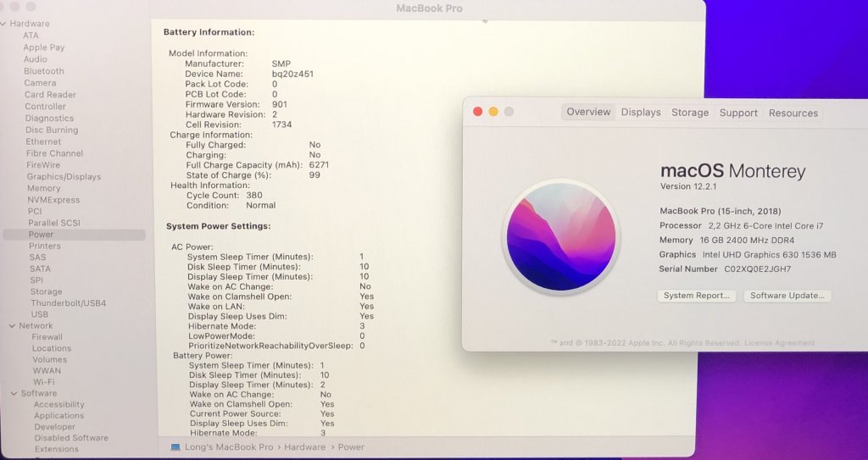Viewport: 868px width, 460px height.
Task: Select SAS in sidebar
Action: click(37, 258)
